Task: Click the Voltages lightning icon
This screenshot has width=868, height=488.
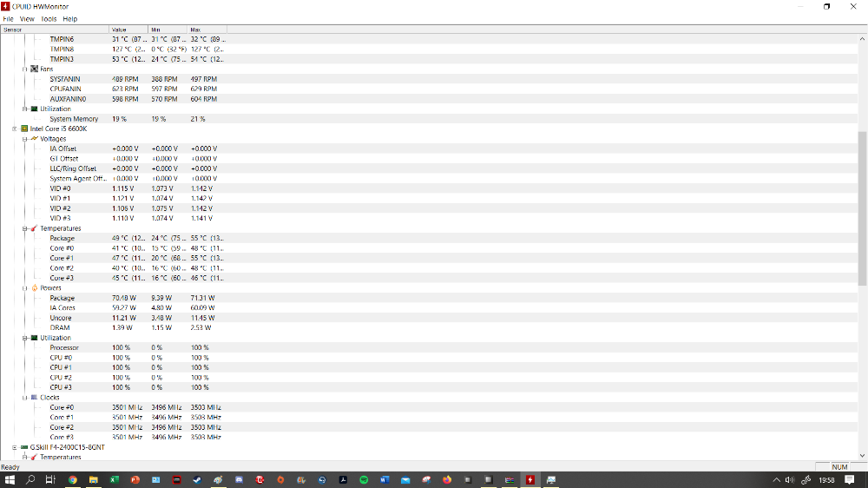Action: tap(35, 138)
